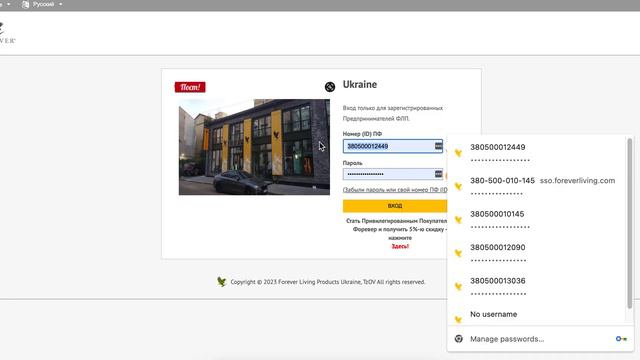The height and width of the screenshot is (360, 640).
Task: Click the saved passwords list scrollbar
Action: pyautogui.click(x=630, y=223)
